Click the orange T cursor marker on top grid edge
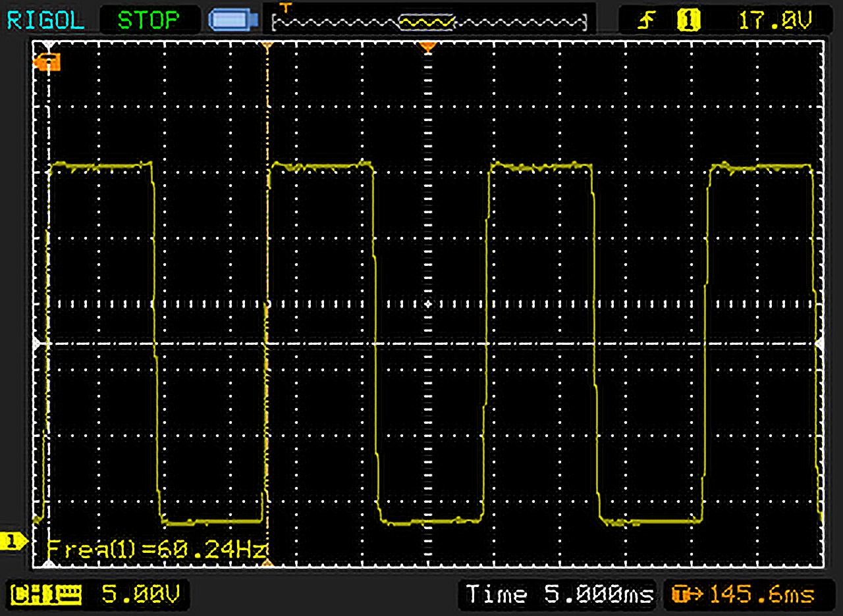The image size is (843, 616). click(x=267, y=47)
